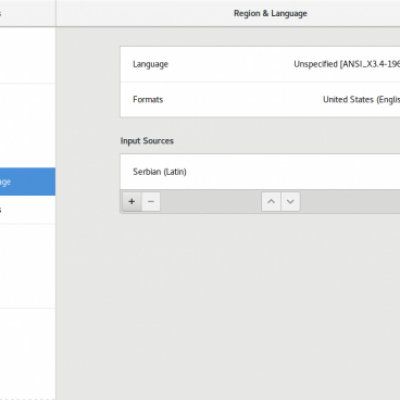Click blank space right of Serbian (Latin)
Screen dimensions: 400x400
[293, 172]
